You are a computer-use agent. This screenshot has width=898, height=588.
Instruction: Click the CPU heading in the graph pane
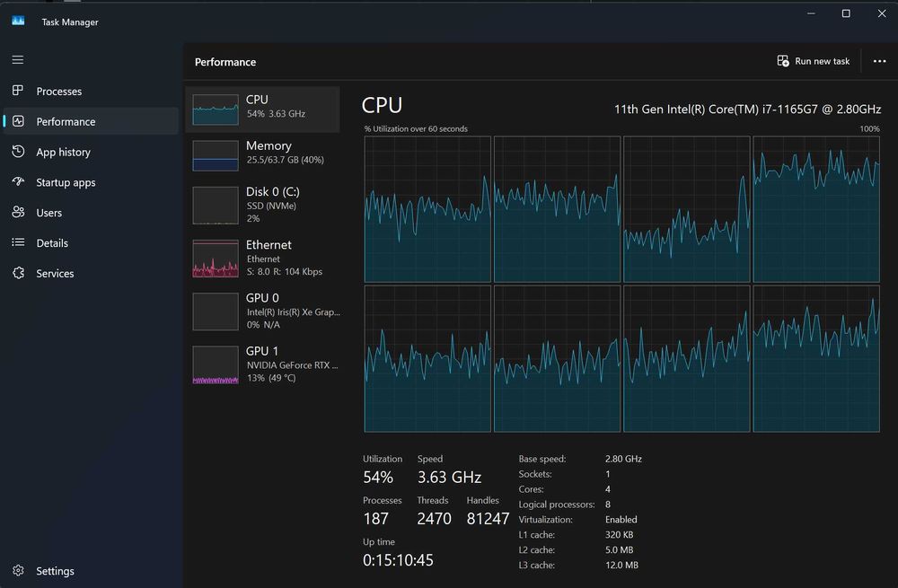pyautogui.click(x=382, y=105)
